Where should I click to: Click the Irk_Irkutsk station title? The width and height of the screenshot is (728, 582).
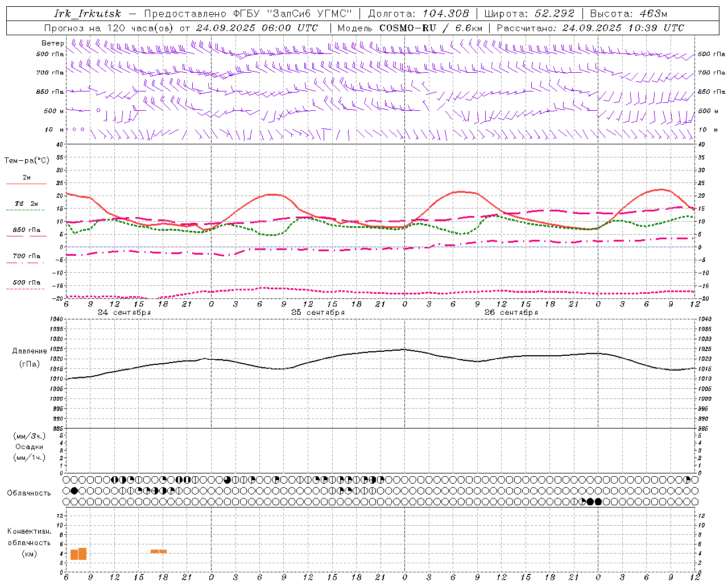click(x=88, y=14)
